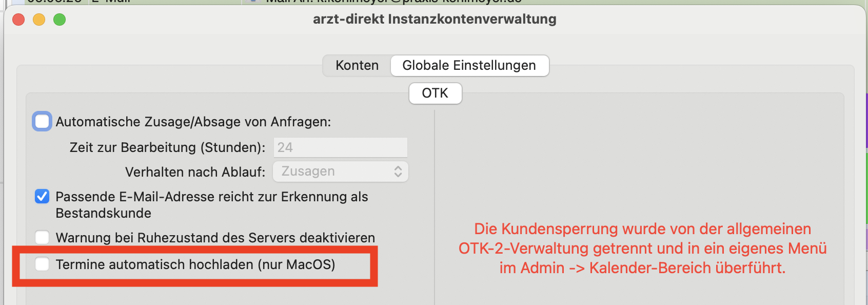Tick Warnung bei Ruhezustand deaktivieren checkbox
The width and height of the screenshot is (868, 305).
(42, 237)
